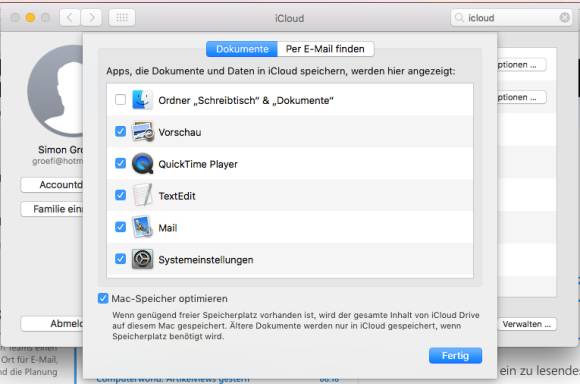The width and height of the screenshot is (580, 384).
Task: Switch to Per E-Mail finden tab
Action: click(326, 49)
